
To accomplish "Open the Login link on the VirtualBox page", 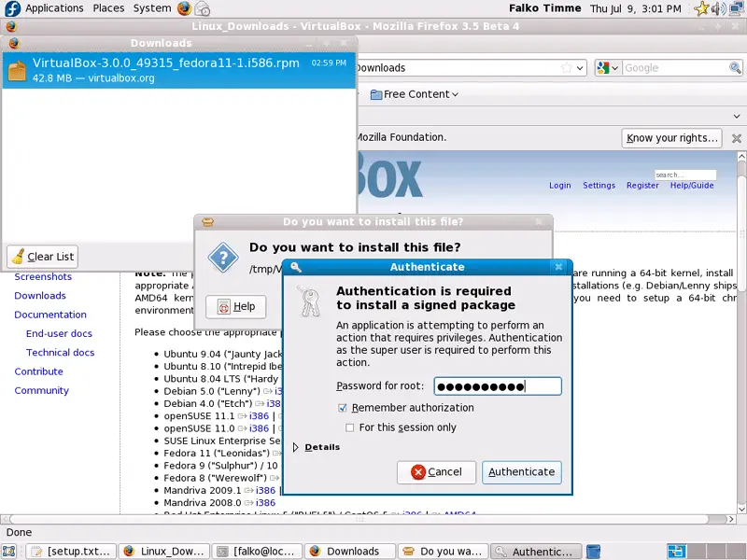I will click(x=559, y=185).
